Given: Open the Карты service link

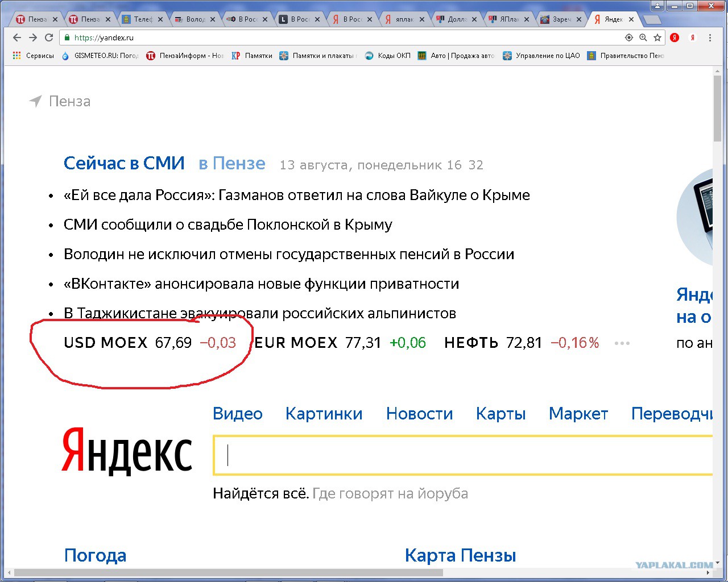Looking at the screenshot, I should click(x=501, y=414).
